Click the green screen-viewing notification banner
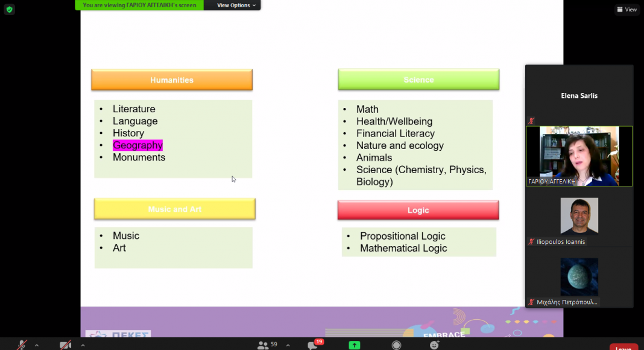This screenshot has height=350, width=644. 139,5
